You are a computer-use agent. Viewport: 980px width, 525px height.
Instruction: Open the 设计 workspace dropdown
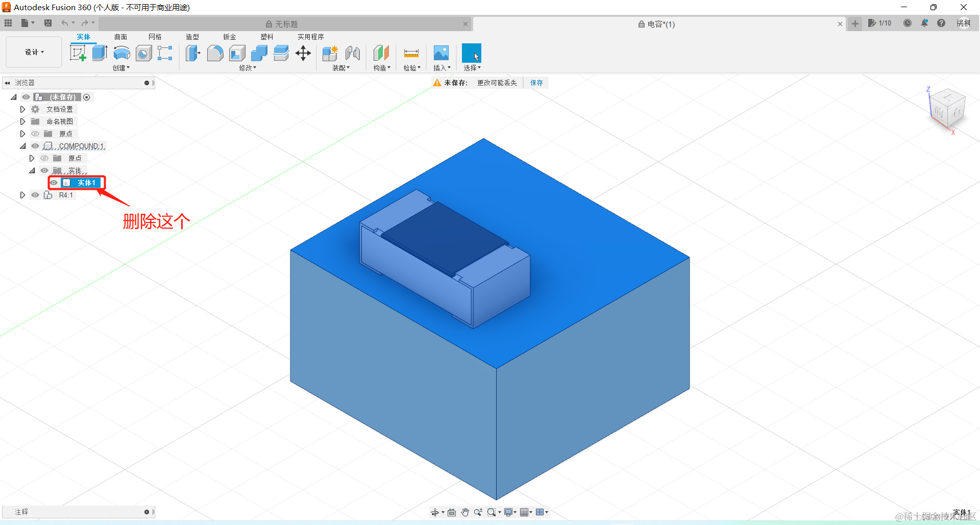(x=34, y=52)
